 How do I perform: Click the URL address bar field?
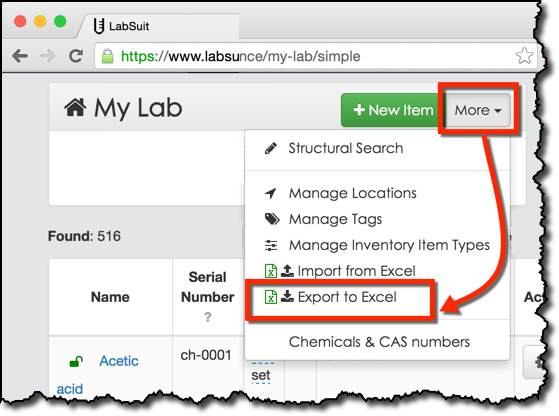[x=316, y=56]
